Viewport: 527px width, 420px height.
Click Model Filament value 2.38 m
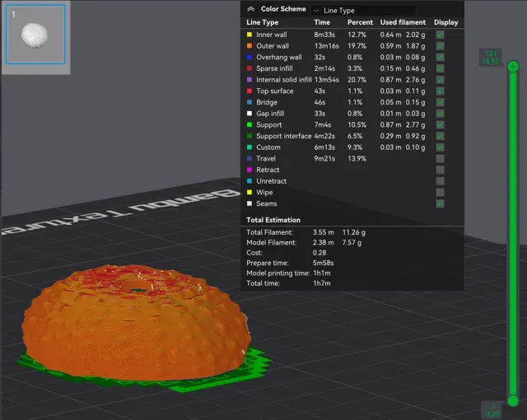(x=324, y=243)
